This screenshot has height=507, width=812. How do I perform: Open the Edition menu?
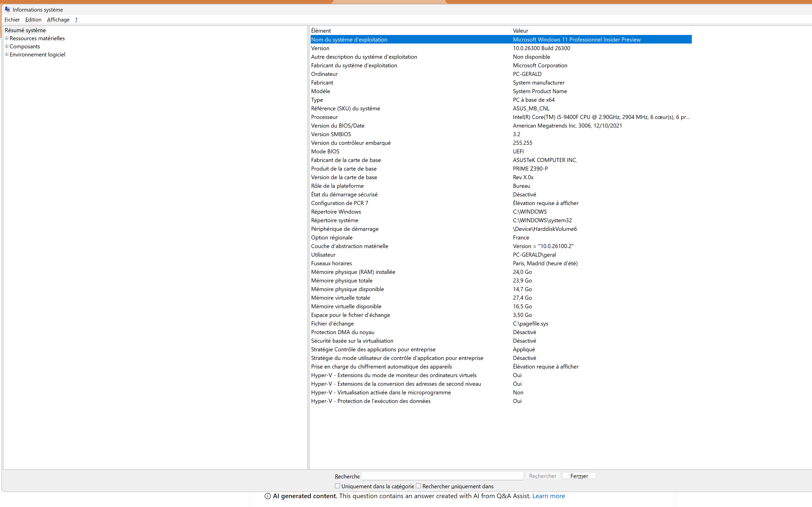pos(33,19)
